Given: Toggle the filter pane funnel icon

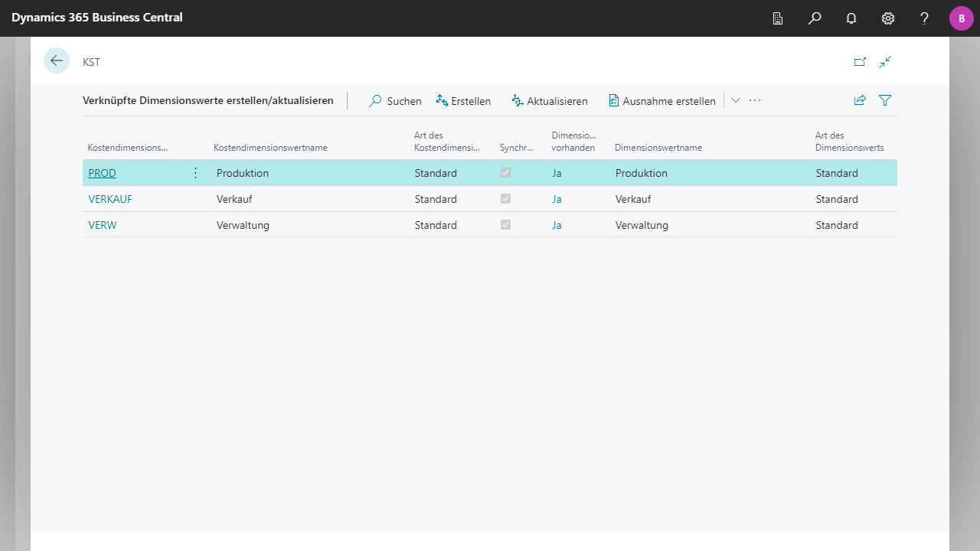Looking at the screenshot, I should point(885,100).
